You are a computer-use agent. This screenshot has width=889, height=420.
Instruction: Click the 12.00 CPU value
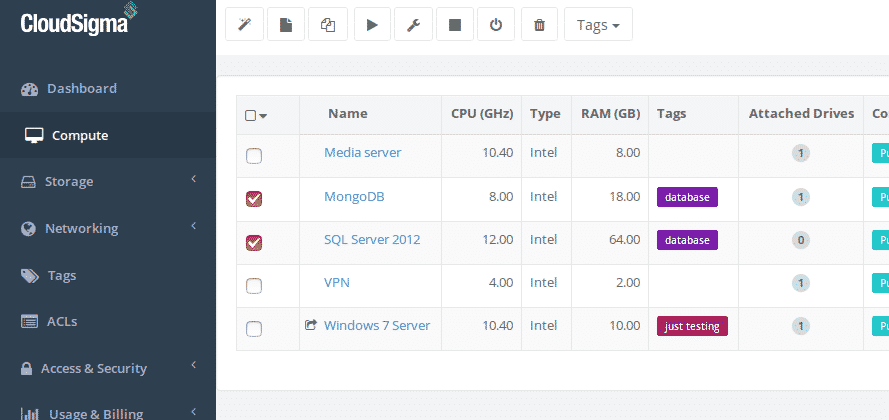pos(498,240)
